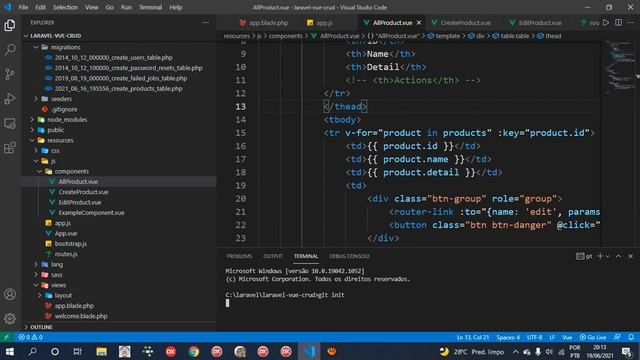
Task: Switch to PROBLEMS panel tab
Action: click(x=239, y=256)
